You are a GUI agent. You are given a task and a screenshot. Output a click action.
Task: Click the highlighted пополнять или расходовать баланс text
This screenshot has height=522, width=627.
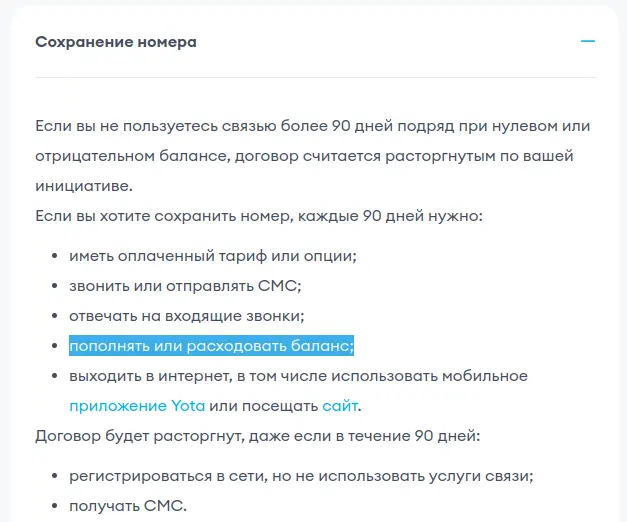click(211, 346)
